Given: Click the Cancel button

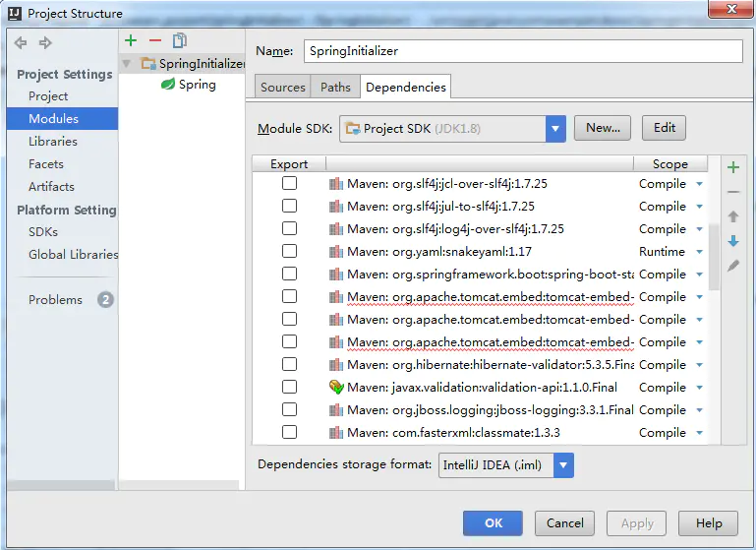Looking at the screenshot, I should click(x=564, y=523).
